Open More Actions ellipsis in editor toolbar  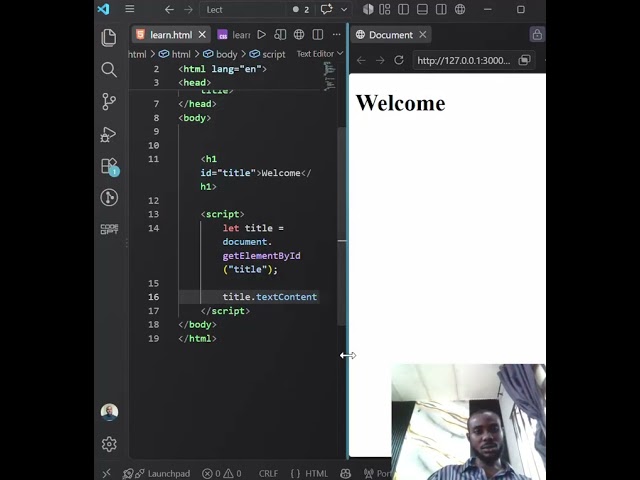click(336, 35)
